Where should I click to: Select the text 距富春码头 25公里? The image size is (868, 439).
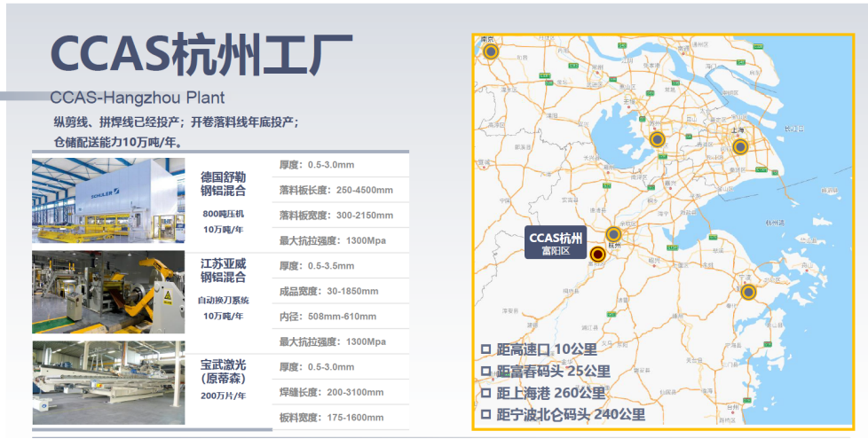553,371
